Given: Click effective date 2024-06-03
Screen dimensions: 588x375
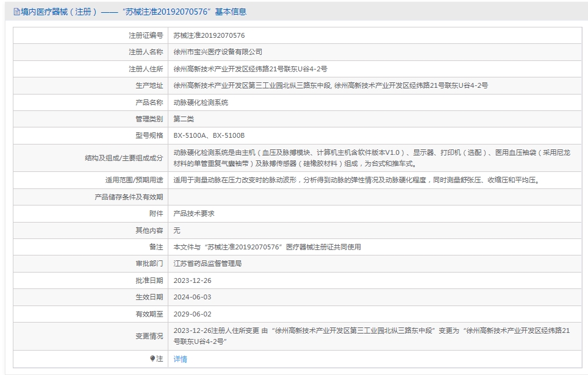Looking at the screenshot, I should (192, 298).
